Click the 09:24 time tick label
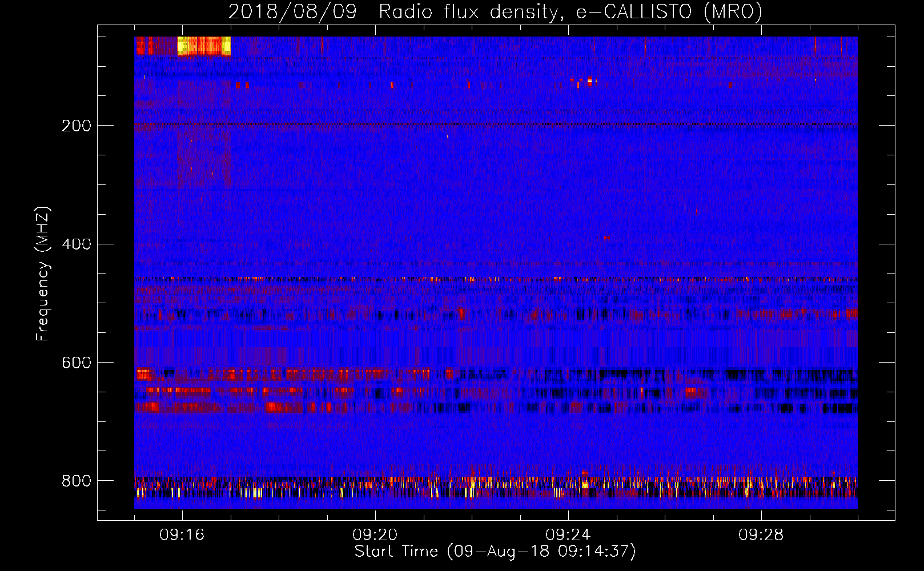Image resolution: width=924 pixels, height=571 pixels. click(x=568, y=535)
